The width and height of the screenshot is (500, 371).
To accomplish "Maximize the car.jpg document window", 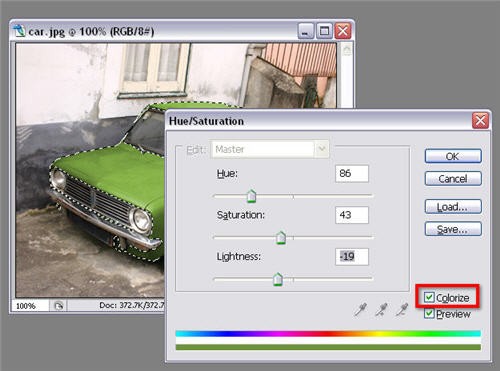I will point(324,31).
